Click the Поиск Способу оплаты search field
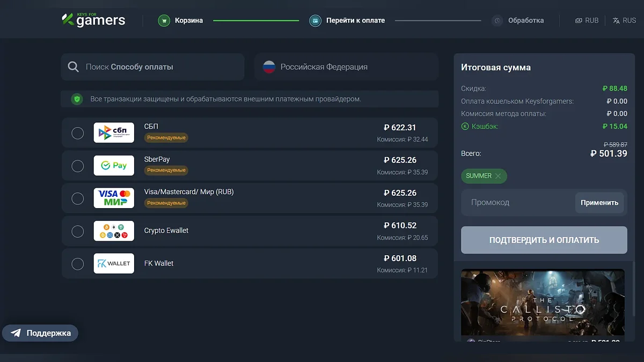This screenshot has width=644, height=362. 152,67
